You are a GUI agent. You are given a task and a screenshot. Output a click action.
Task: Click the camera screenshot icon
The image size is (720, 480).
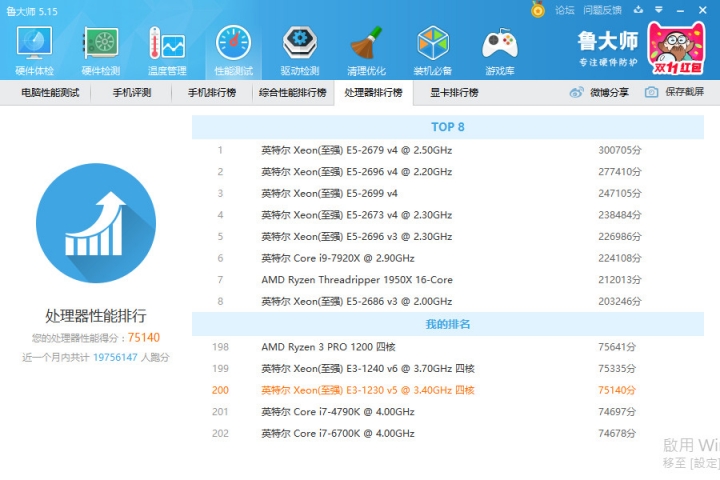pos(651,92)
